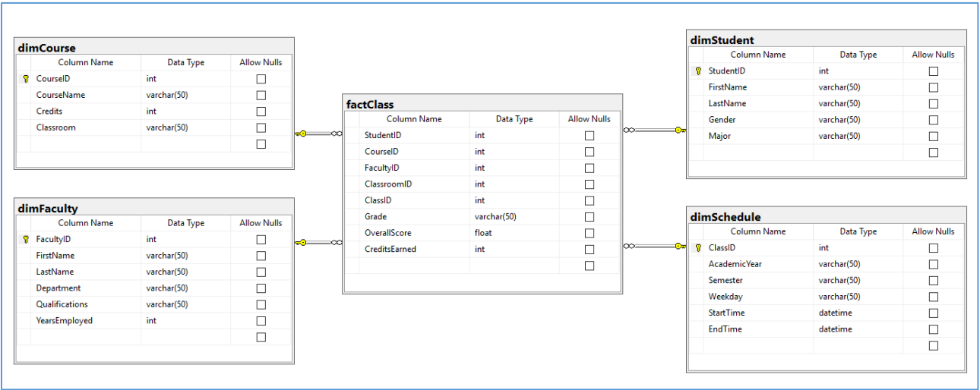Click the Allow Nulls header in dimStudent
Image resolution: width=980 pixels, height=390 pixels.
tap(933, 55)
